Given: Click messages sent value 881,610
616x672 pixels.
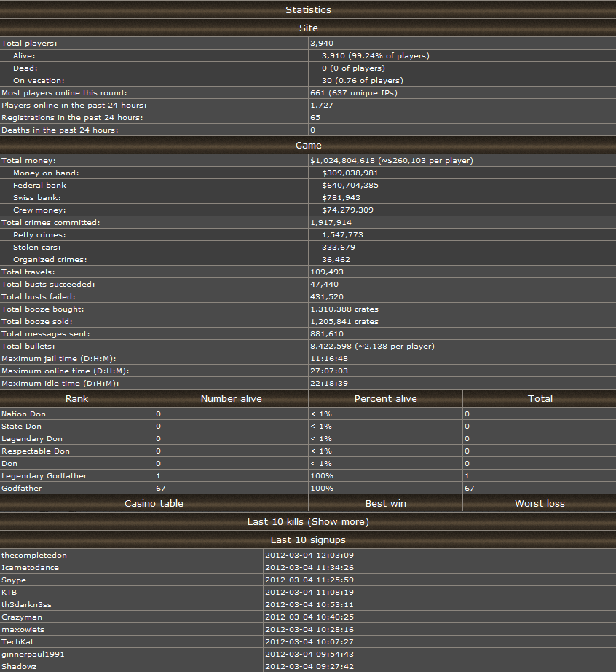Looking at the screenshot, I should coord(327,334).
